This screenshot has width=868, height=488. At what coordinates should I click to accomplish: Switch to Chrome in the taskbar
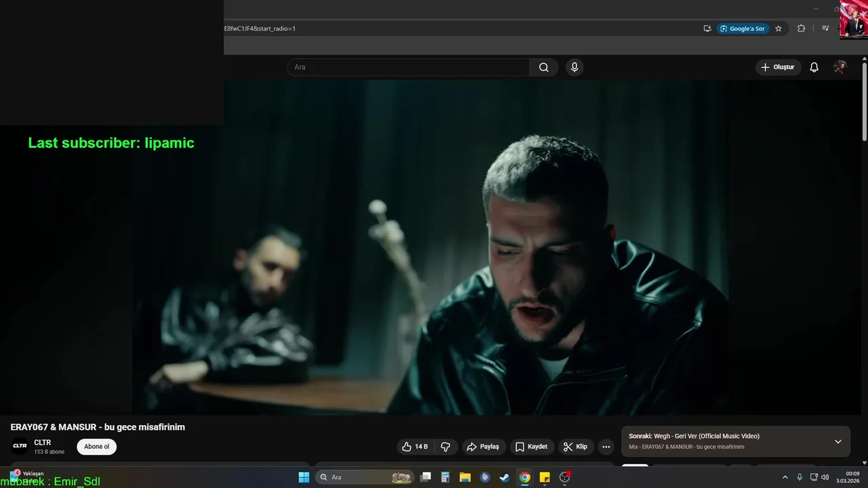point(524,477)
